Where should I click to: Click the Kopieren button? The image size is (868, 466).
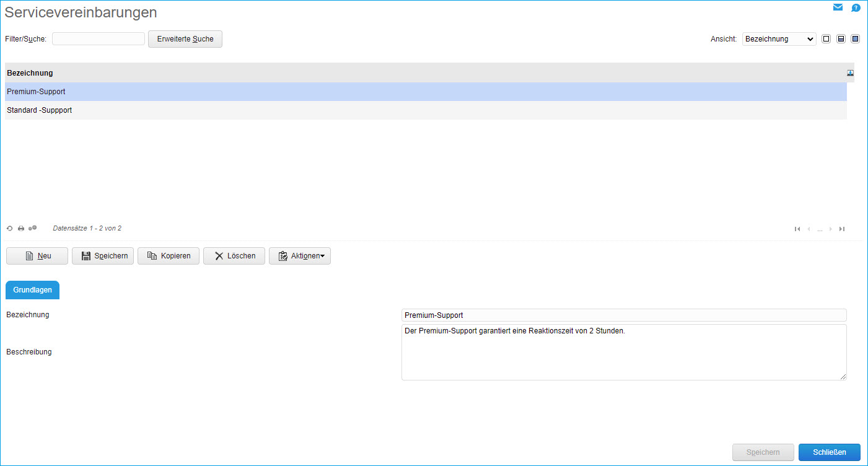coord(169,256)
